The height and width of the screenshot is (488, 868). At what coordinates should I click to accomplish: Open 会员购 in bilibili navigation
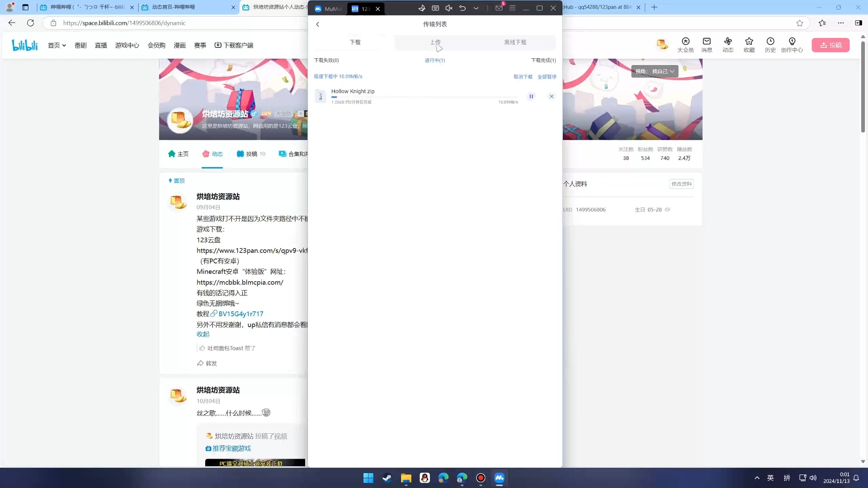[x=156, y=46]
